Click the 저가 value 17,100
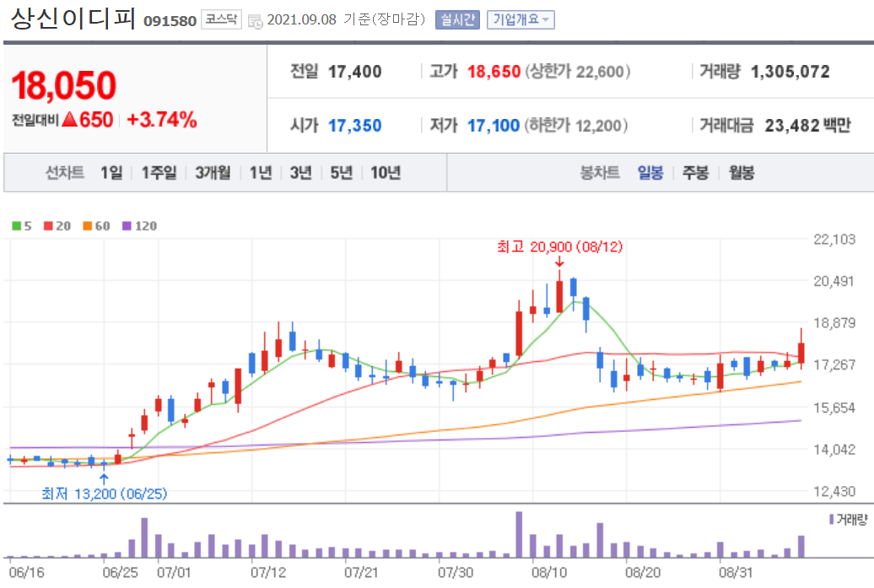This screenshot has width=874, height=588. (494, 126)
